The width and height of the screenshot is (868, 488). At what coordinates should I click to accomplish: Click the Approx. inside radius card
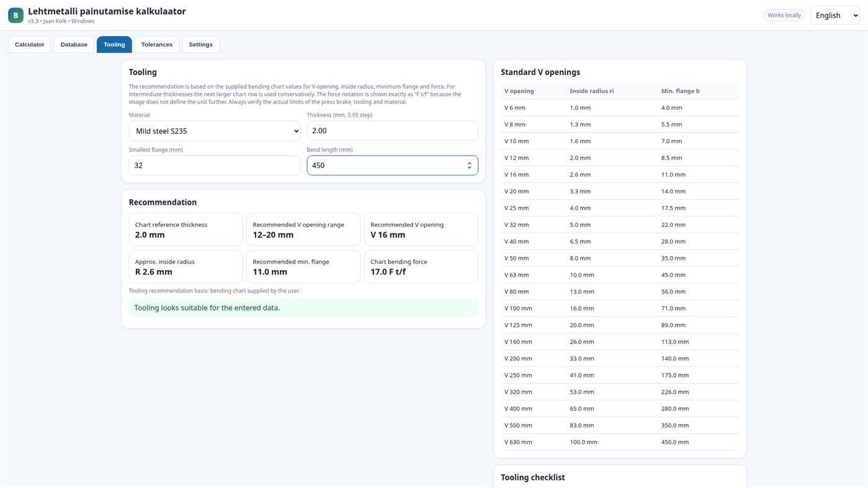186,267
